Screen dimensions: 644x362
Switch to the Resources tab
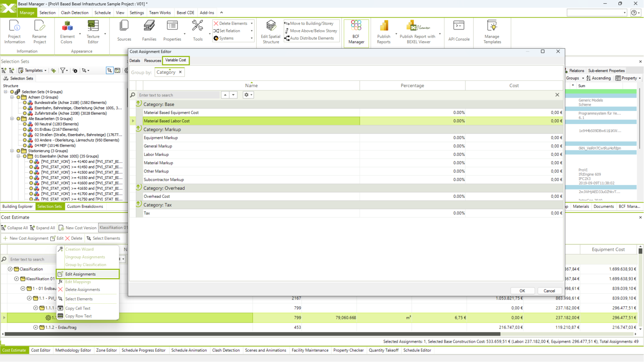pos(152,60)
